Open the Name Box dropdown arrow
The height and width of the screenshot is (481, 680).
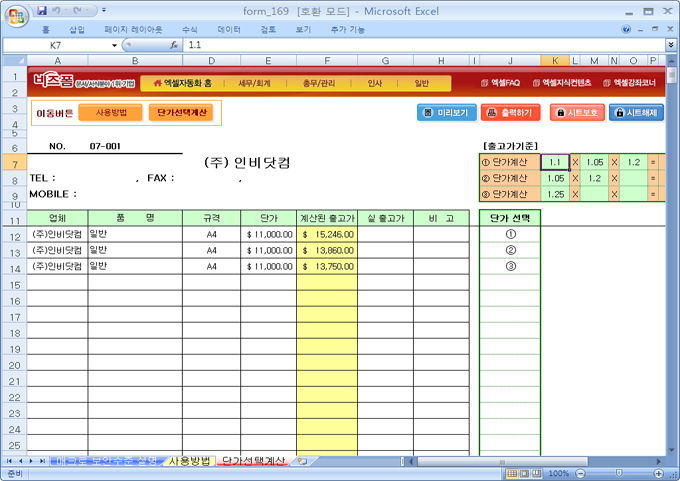pyautogui.click(x=114, y=46)
